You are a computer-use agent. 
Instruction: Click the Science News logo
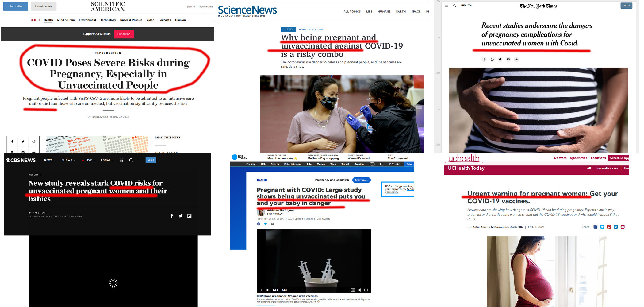(x=247, y=11)
